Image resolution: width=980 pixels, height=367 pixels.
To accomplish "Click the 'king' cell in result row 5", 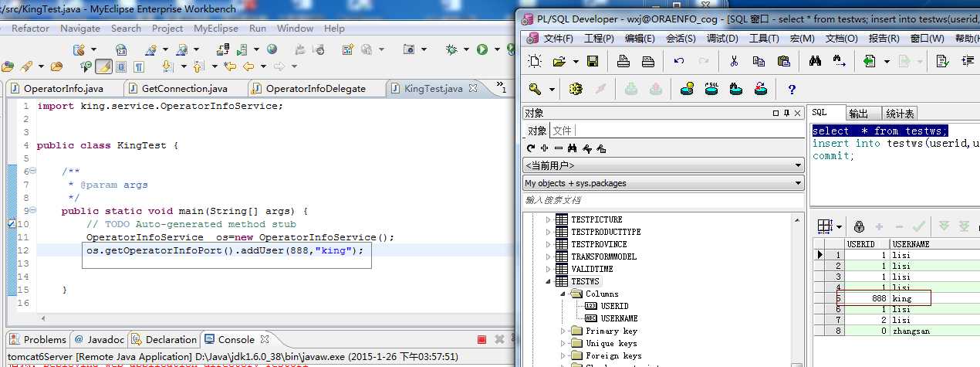I will (x=902, y=298).
